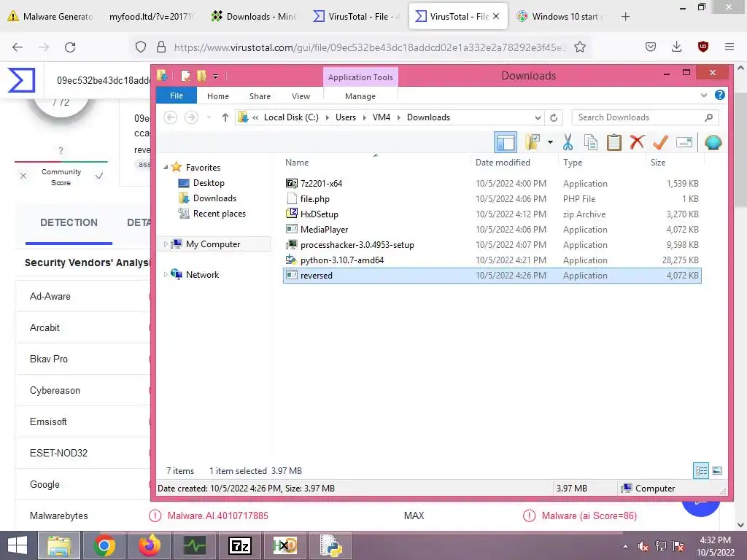747x560 pixels.
Task: Refresh the Downloads folder view
Action: 554,117
